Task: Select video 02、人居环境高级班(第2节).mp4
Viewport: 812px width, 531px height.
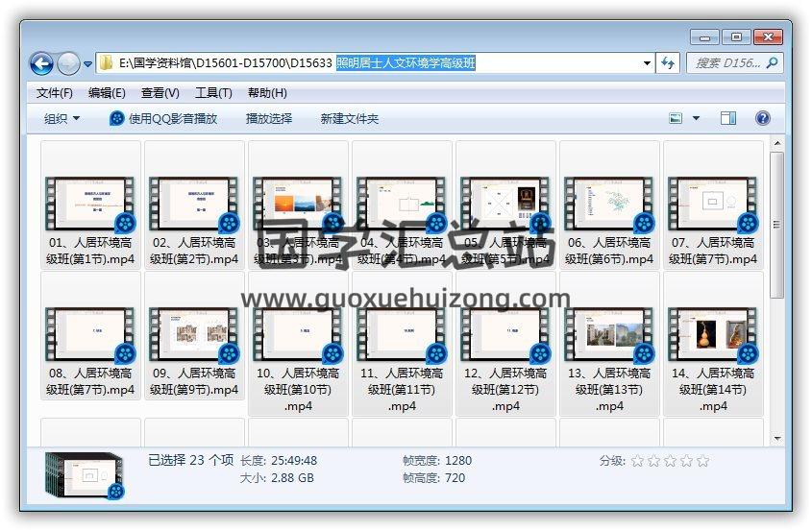Action: click(194, 205)
